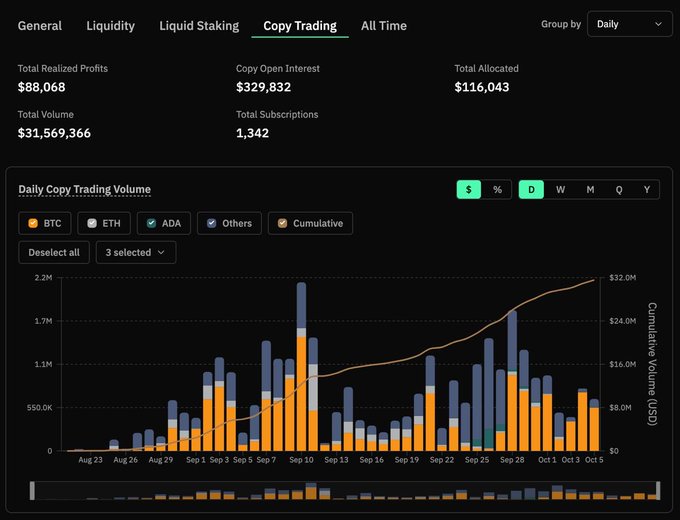Select the Copy Trading tab

point(300,26)
